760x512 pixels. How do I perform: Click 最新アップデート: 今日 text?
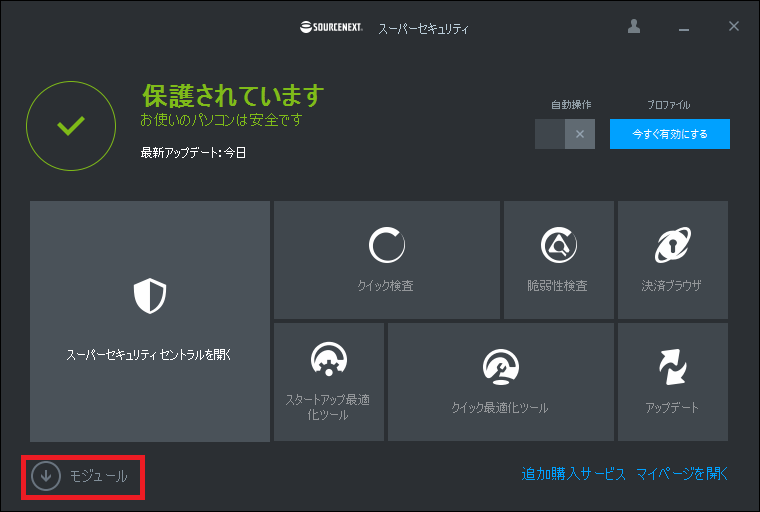[x=193, y=153]
